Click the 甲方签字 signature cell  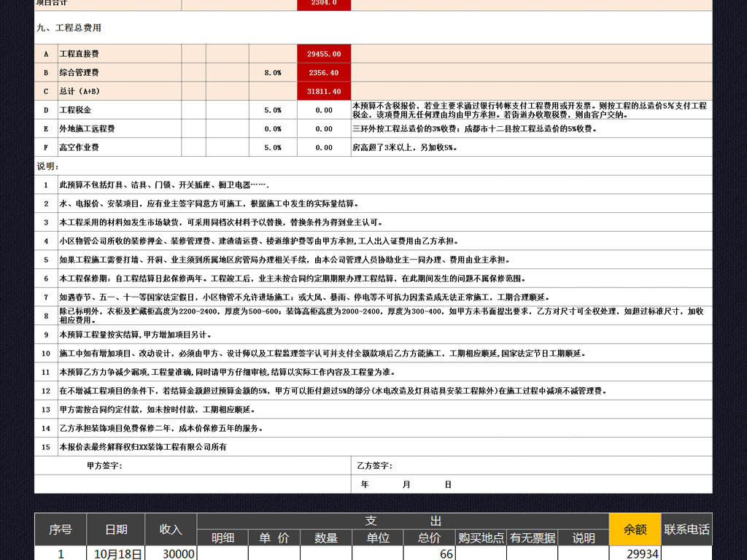[x=193, y=466]
